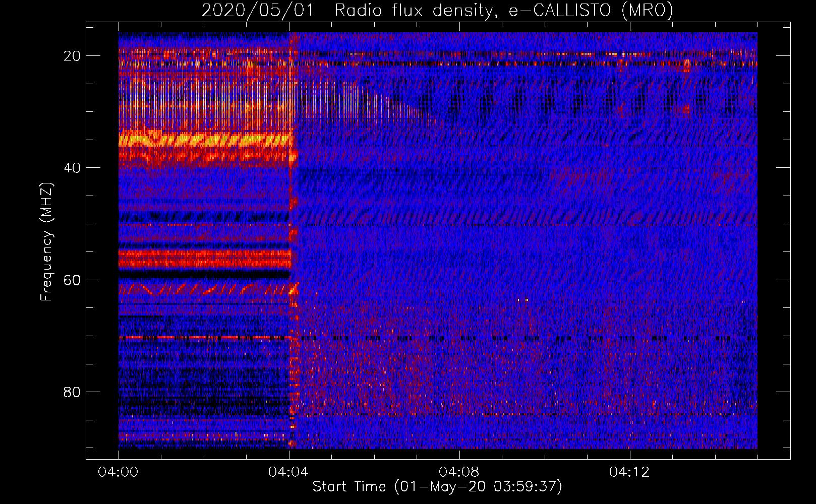Click the 'Frequency (MHZ)' y-axis label
The image size is (816, 504).
[x=46, y=241]
